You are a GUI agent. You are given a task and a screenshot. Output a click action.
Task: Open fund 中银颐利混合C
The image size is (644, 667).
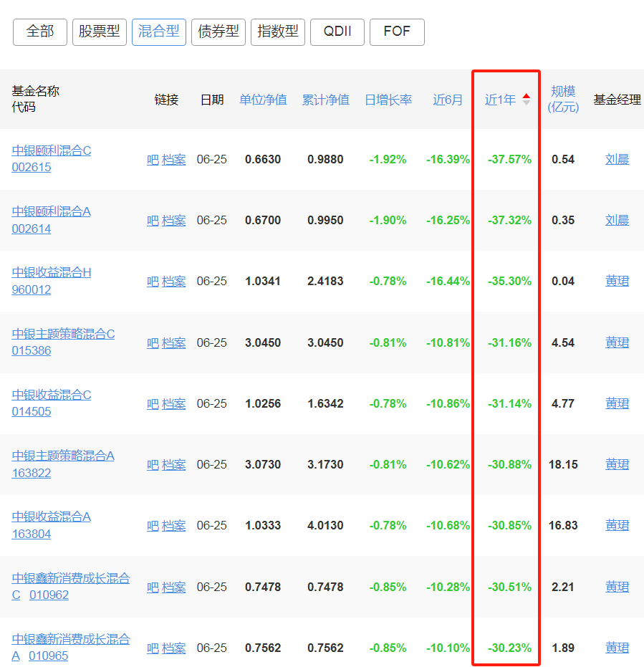click(x=52, y=150)
